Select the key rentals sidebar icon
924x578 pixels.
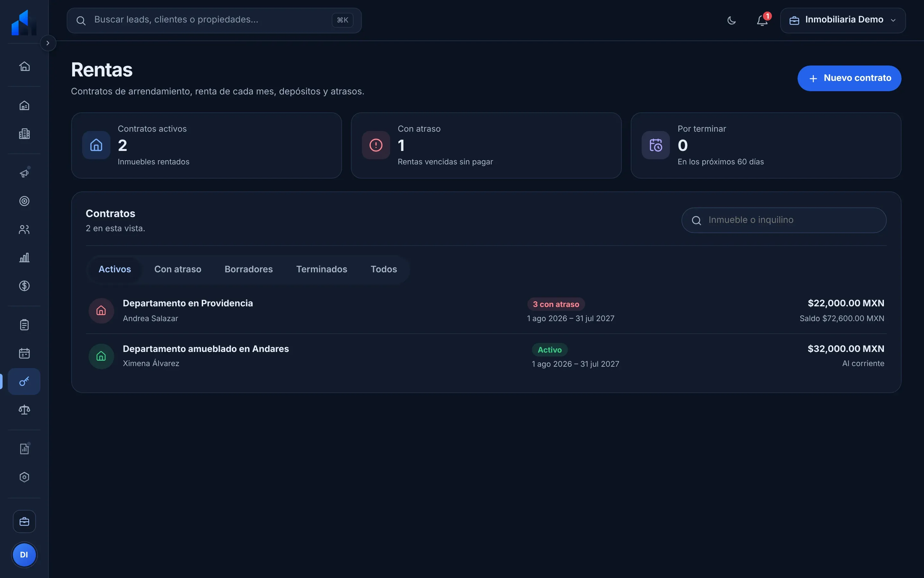pos(24,381)
